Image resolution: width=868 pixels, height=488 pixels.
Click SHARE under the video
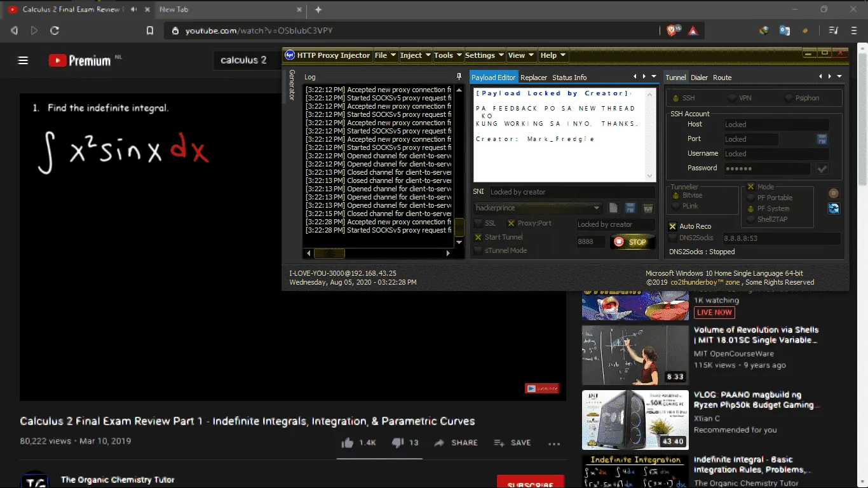point(456,443)
